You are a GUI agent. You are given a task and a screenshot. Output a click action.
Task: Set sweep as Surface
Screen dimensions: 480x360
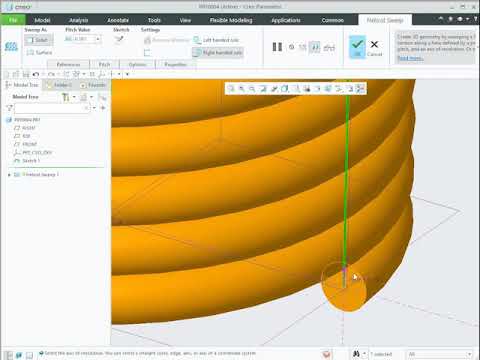point(39,52)
